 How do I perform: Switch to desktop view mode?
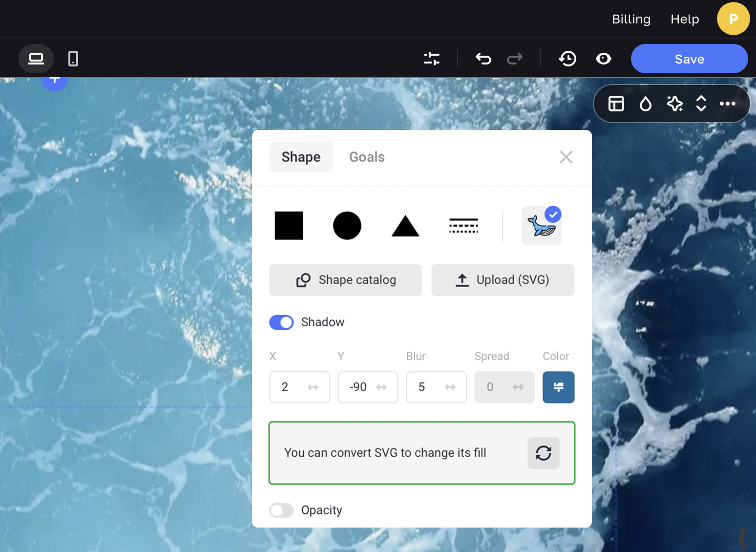[x=36, y=59]
